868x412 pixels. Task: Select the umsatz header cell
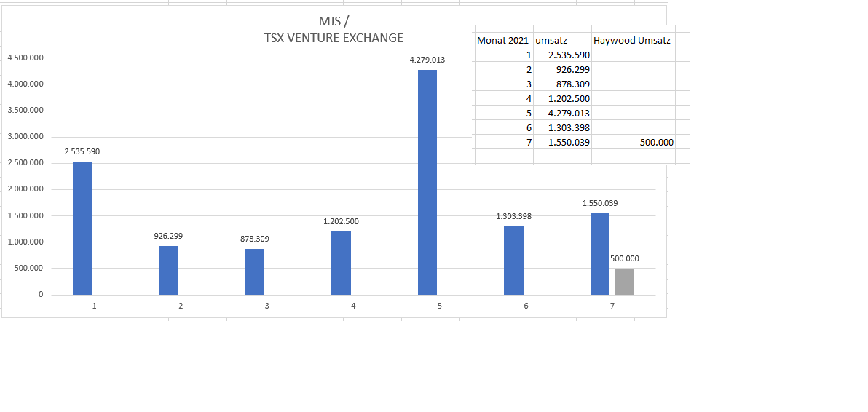pyautogui.click(x=562, y=40)
